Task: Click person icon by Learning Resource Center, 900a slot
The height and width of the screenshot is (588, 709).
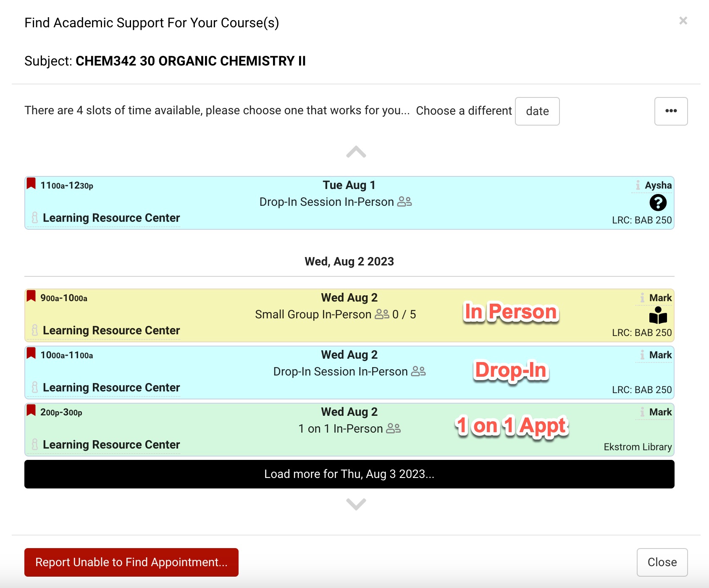Action: click(35, 330)
